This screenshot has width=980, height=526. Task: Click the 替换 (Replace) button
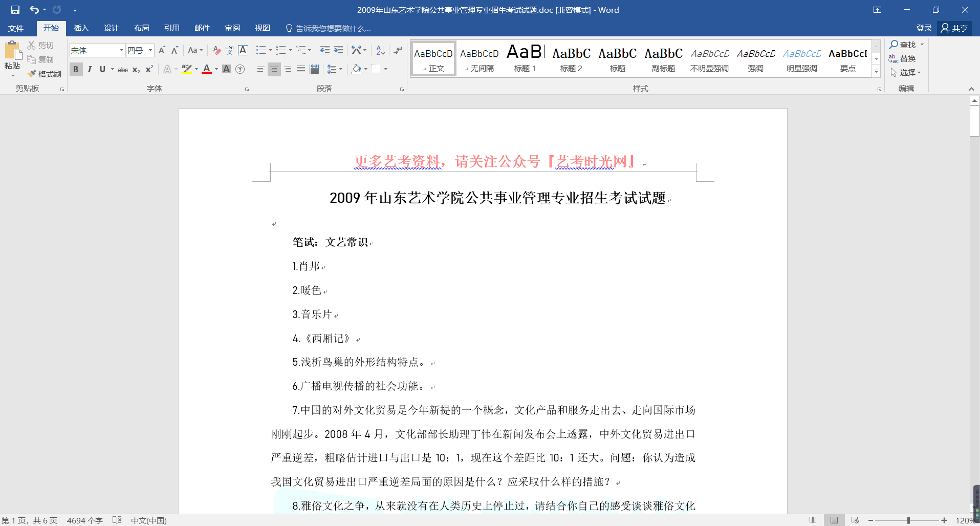[x=903, y=58]
